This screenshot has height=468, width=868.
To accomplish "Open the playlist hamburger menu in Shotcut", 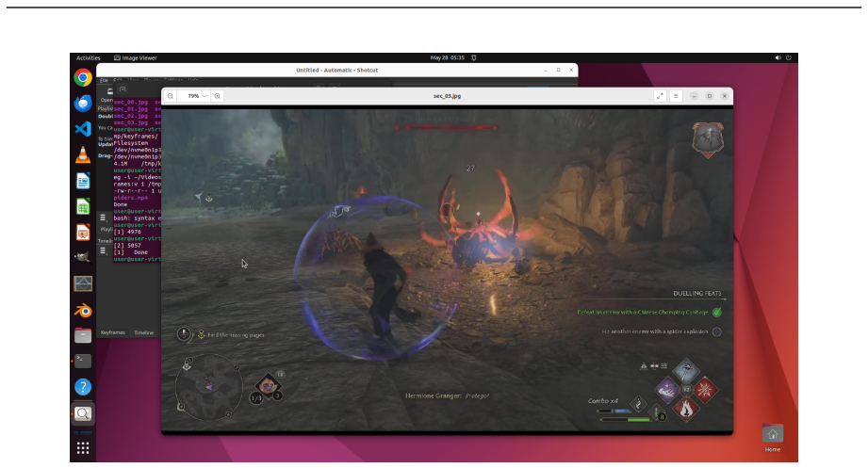I will point(103,218).
